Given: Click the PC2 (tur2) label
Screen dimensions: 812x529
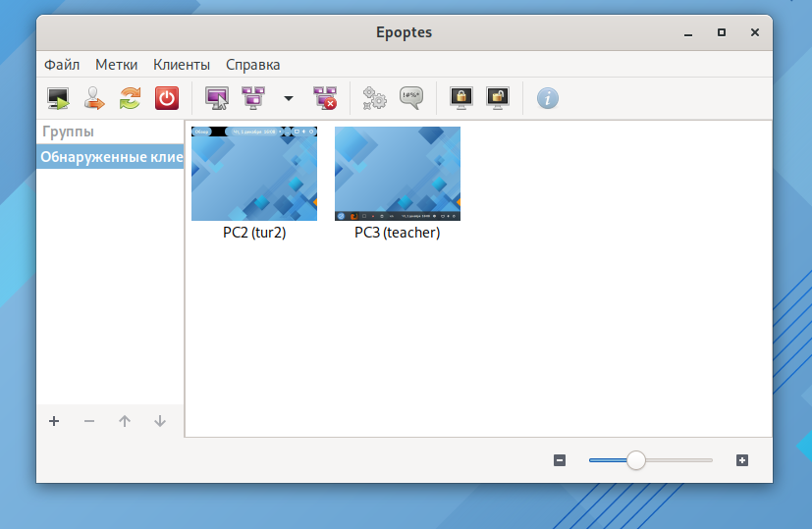Looking at the screenshot, I should 254,233.
